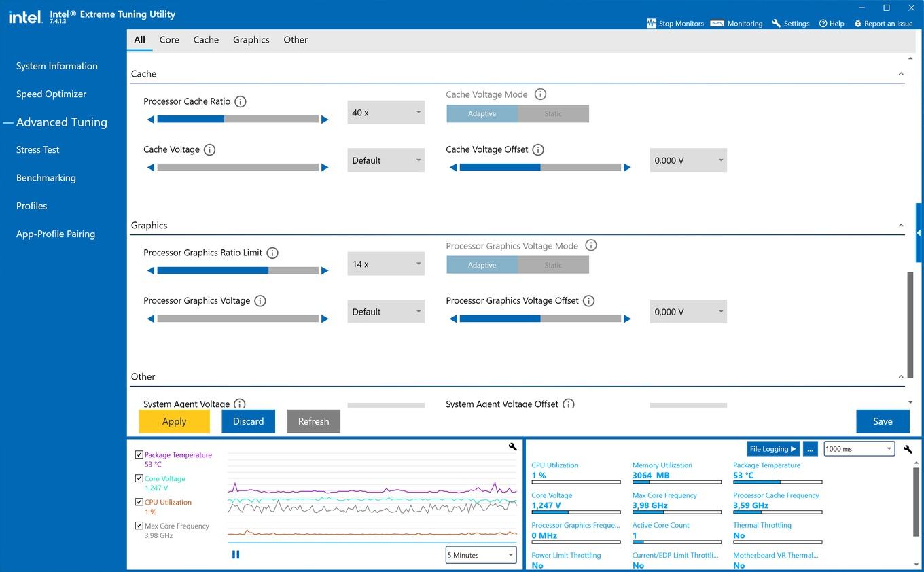Start File Logging
Screen dimensions: 924x572
coord(773,449)
